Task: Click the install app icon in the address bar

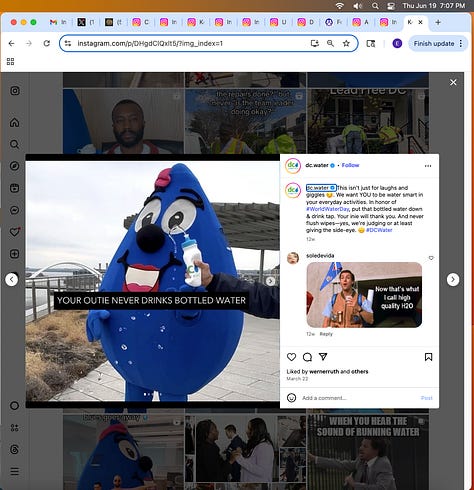Action: coord(314,43)
